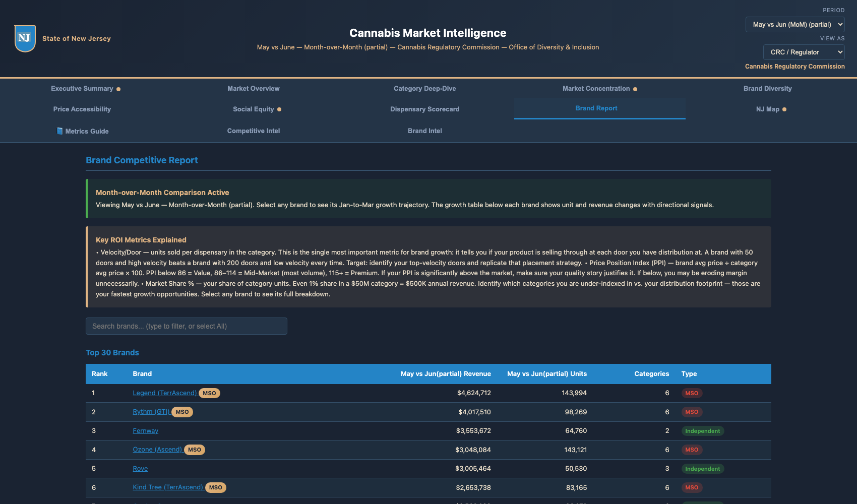Click the $4,017,510 revenue cell
This screenshot has height=504, width=857.
tap(474, 412)
